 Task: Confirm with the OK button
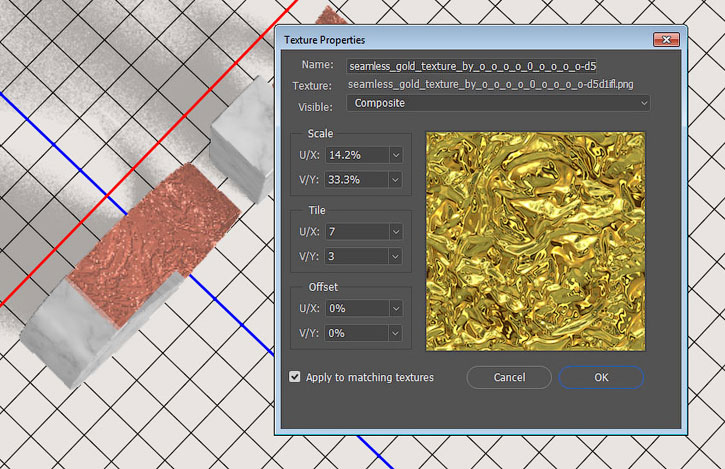click(601, 377)
